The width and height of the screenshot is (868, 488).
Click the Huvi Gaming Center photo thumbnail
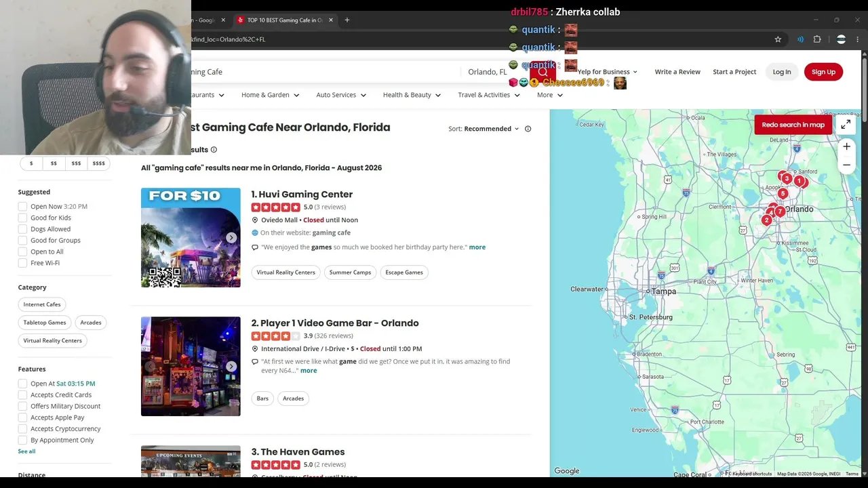[191, 238]
